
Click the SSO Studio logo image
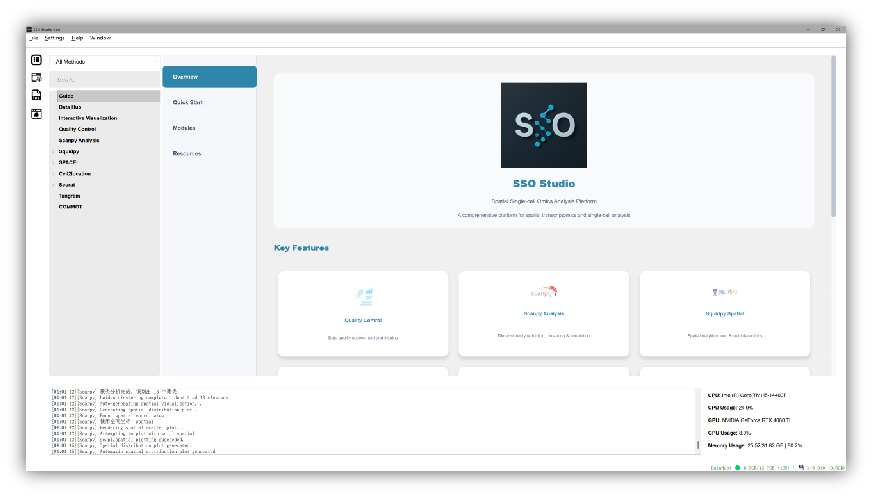tap(543, 125)
